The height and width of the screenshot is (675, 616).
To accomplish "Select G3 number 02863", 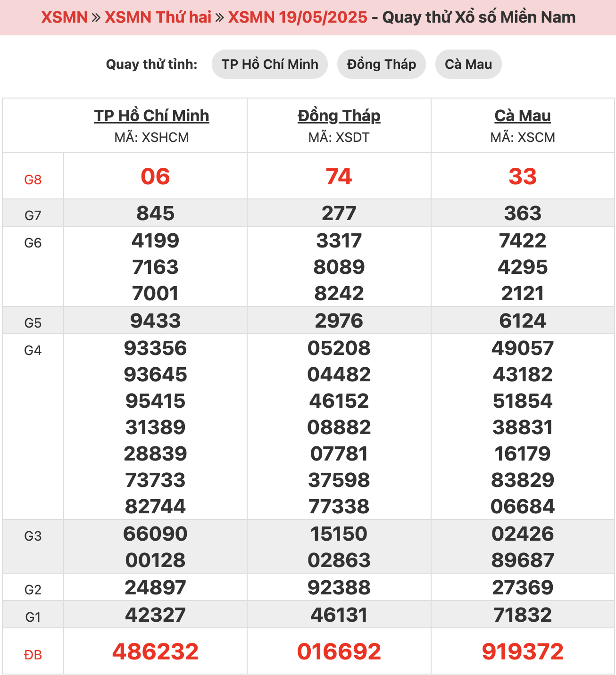I will click(339, 560).
